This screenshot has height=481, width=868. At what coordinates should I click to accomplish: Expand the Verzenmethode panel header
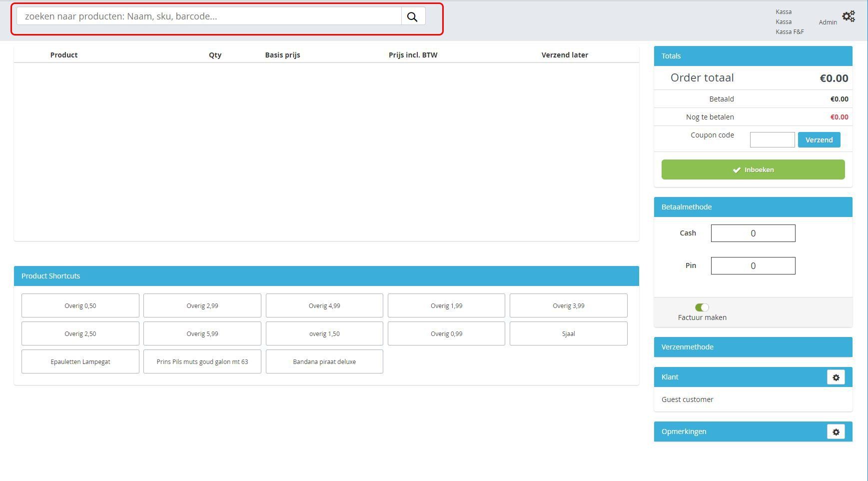pyautogui.click(x=753, y=347)
